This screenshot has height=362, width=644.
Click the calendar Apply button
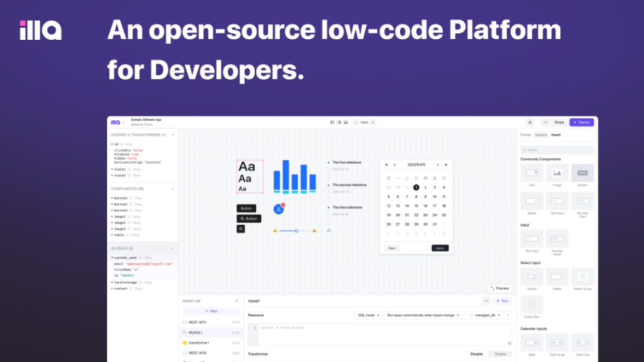[440, 248]
